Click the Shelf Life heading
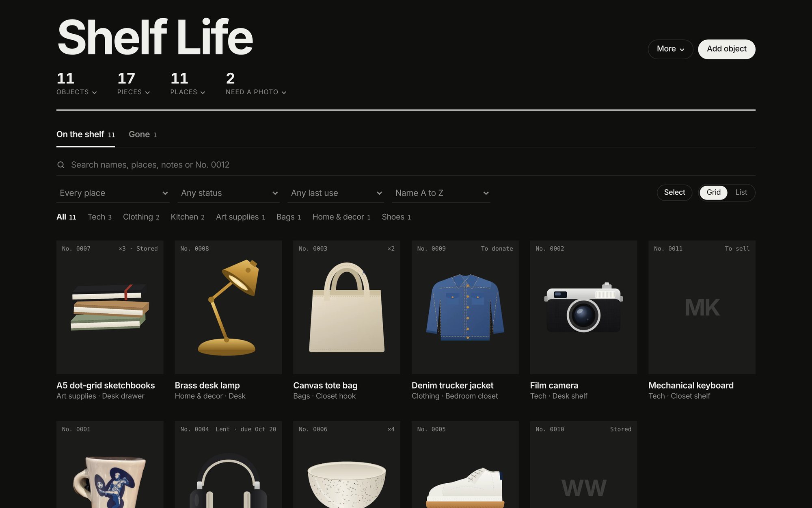Image resolution: width=812 pixels, height=508 pixels. click(x=155, y=37)
